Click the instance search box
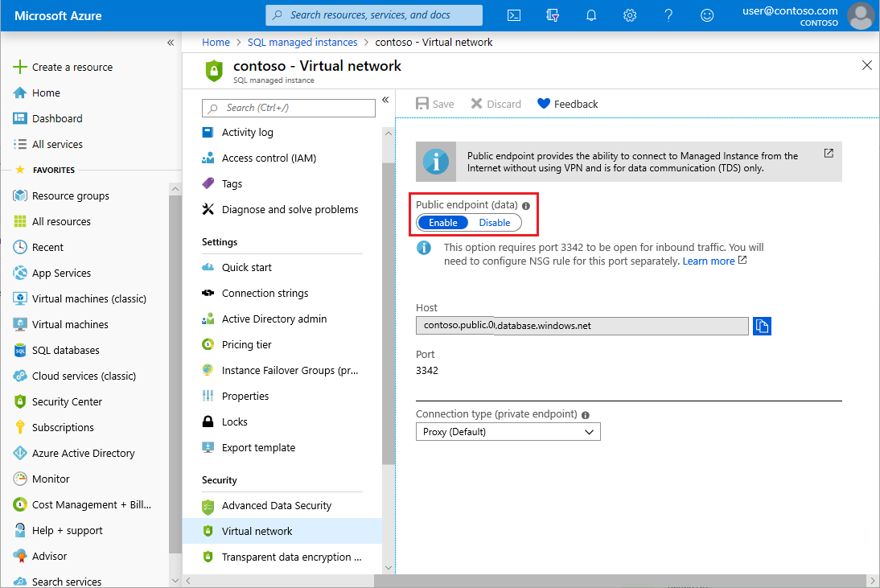 pyautogui.click(x=288, y=108)
